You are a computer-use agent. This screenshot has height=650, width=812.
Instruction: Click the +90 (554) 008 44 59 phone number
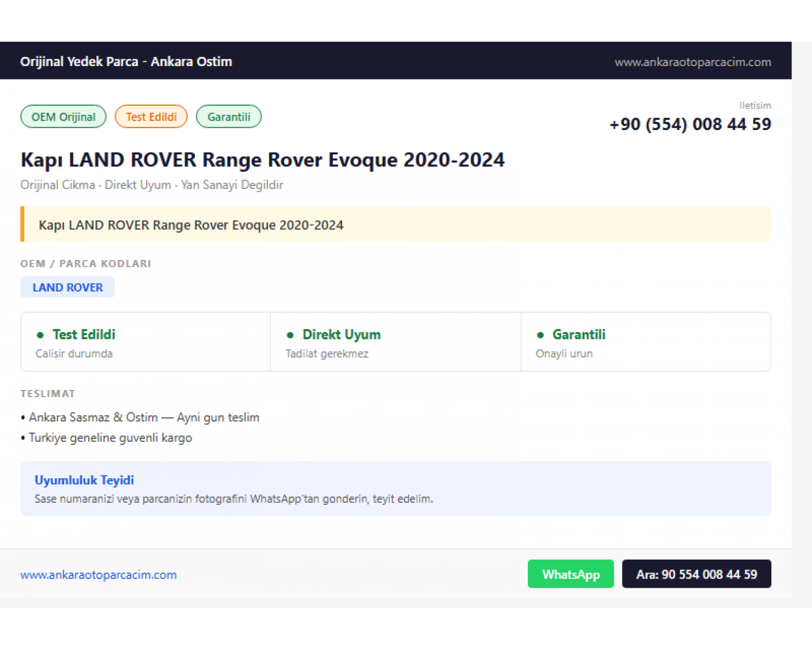pyautogui.click(x=690, y=124)
